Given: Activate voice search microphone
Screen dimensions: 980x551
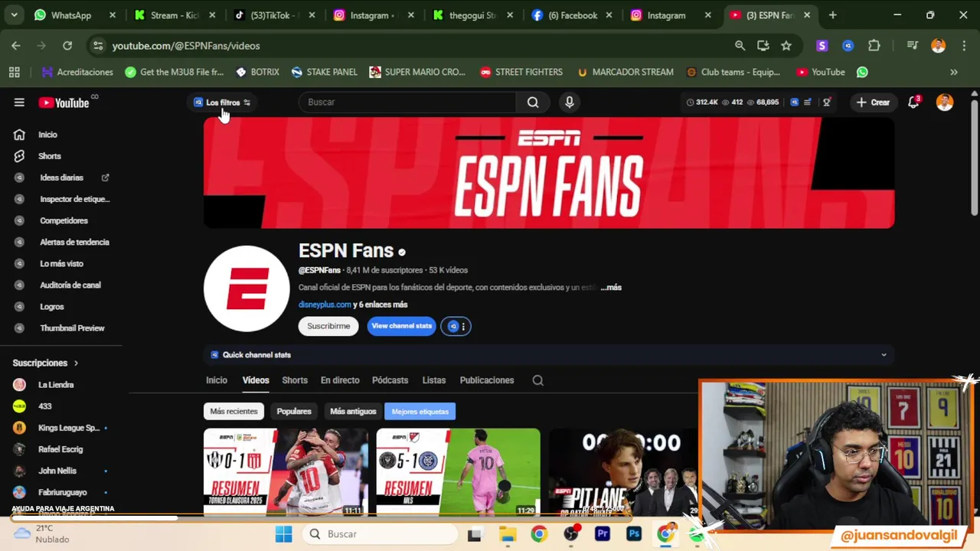Looking at the screenshot, I should point(569,102).
